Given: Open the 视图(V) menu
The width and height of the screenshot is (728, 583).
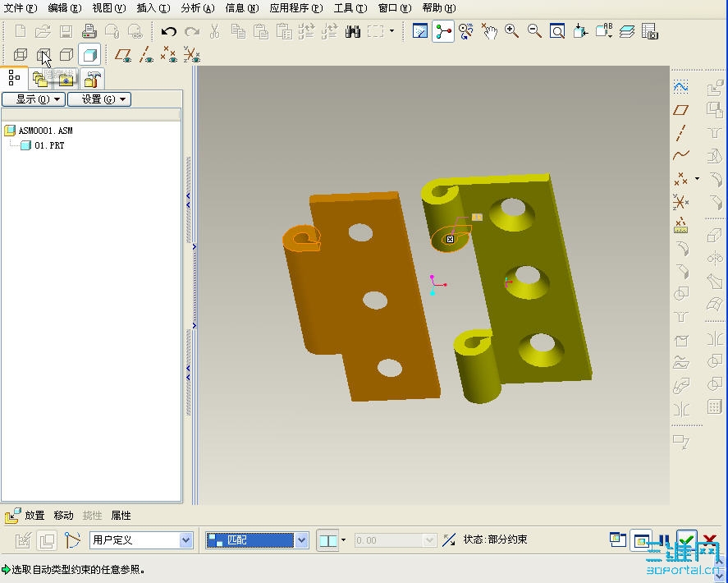Looking at the screenshot, I should tap(109, 8).
